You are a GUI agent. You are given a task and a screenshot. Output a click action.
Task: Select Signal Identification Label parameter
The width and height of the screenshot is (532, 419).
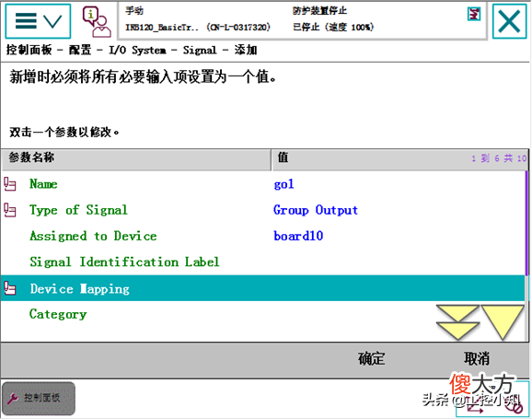(x=262, y=262)
